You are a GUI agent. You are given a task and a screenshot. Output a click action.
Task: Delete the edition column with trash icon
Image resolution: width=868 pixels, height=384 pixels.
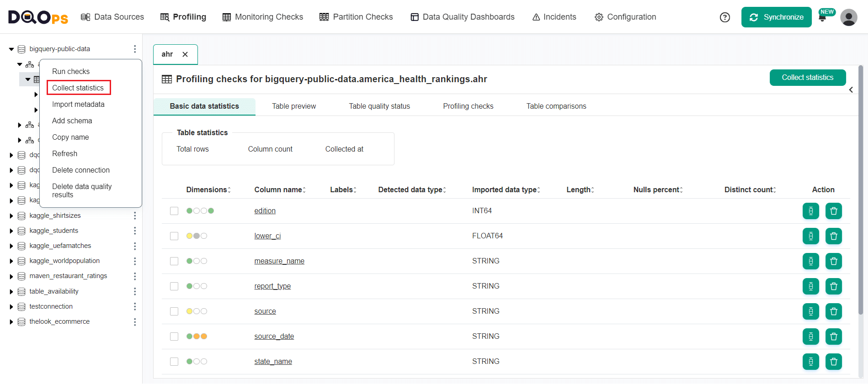pos(833,211)
